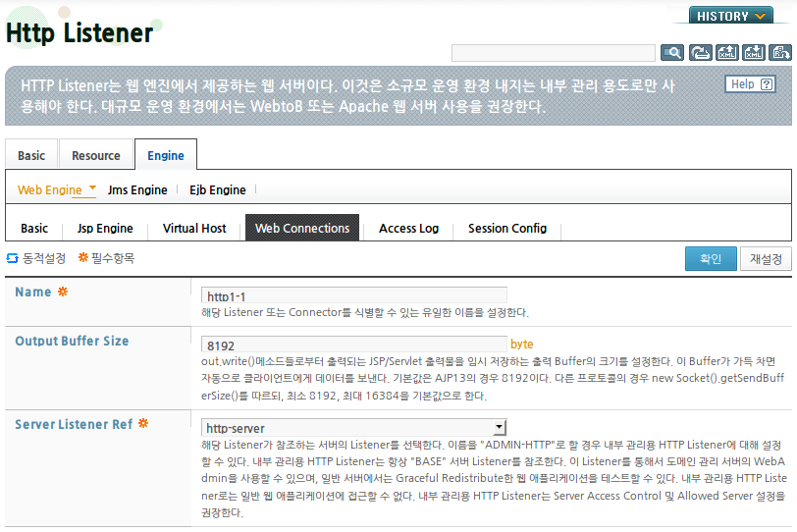Image resolution: width=797 pixels, height=532 pixels.
Task: Click the 'byte' unit text
Action: (x=522, y=344)
